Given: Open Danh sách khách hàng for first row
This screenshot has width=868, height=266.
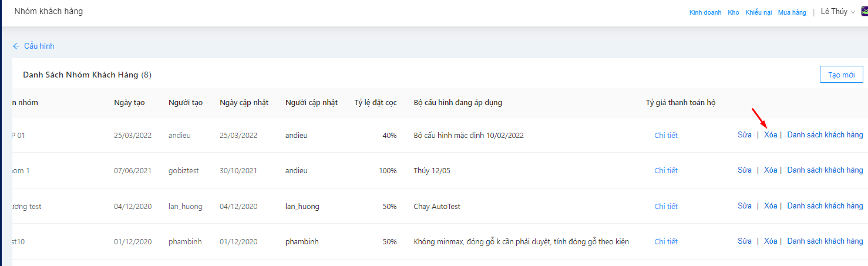Looking at the screenshot, I should click(x=825, y=135).
